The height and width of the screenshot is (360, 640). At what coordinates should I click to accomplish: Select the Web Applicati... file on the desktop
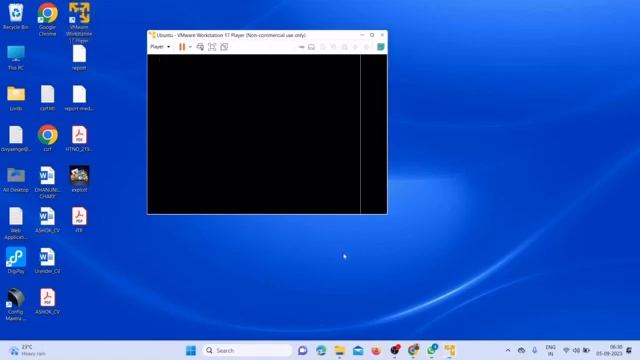16,224
